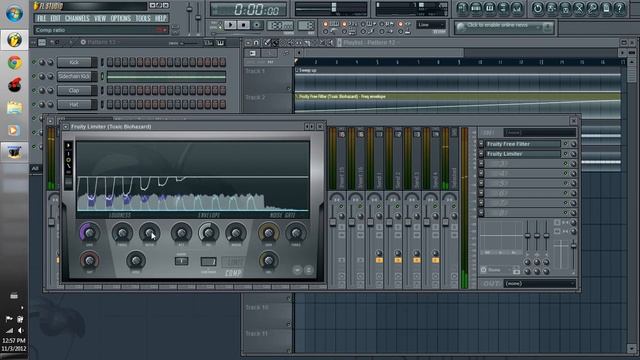
Task: Switch the limiter to LIMIT mode
Action: click(232, 262)
